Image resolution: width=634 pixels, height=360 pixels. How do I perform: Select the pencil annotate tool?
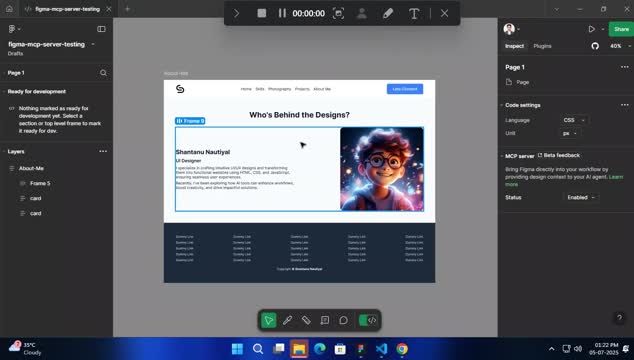(x=287, y=320)
